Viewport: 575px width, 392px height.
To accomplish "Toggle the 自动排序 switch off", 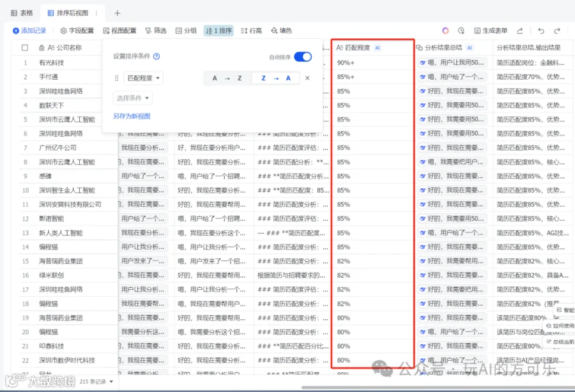I will pyautogui.click(x=303, y=57).
